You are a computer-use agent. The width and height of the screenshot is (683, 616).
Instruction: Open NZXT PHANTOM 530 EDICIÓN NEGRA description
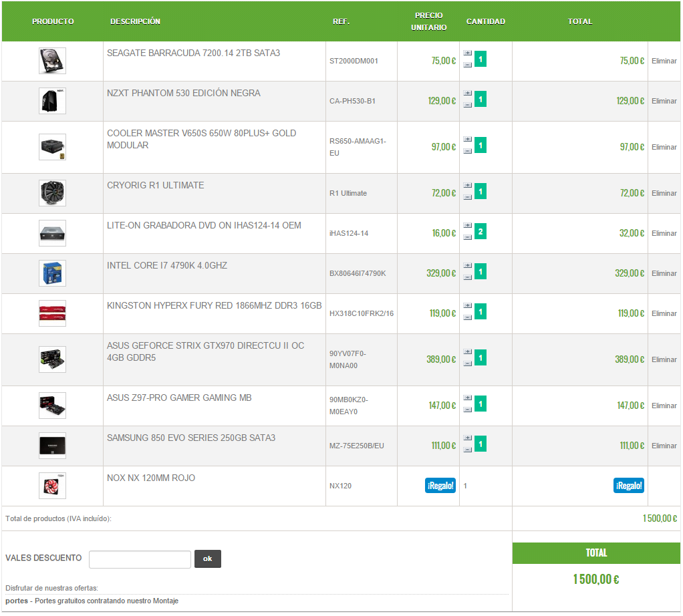click(183, 93)
